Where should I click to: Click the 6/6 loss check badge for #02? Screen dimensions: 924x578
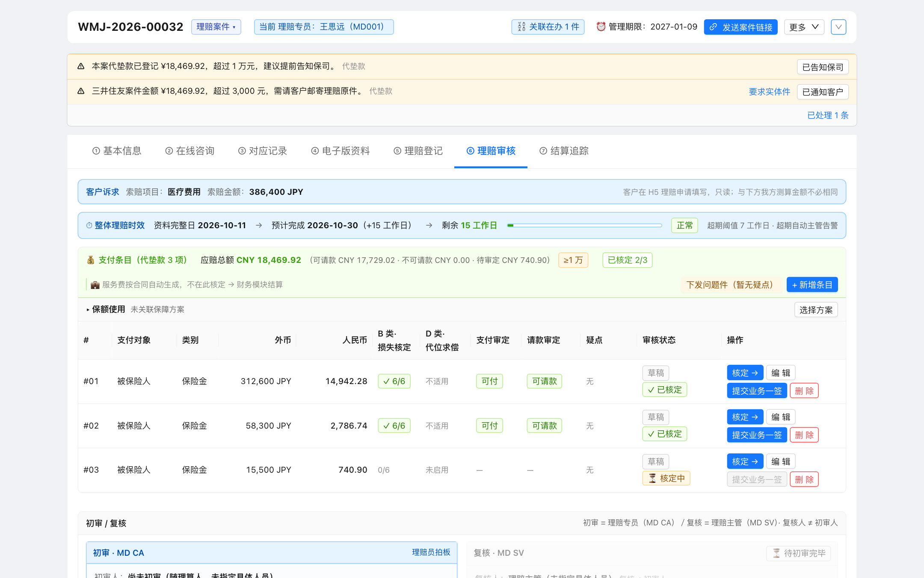[x=394, y=426]
